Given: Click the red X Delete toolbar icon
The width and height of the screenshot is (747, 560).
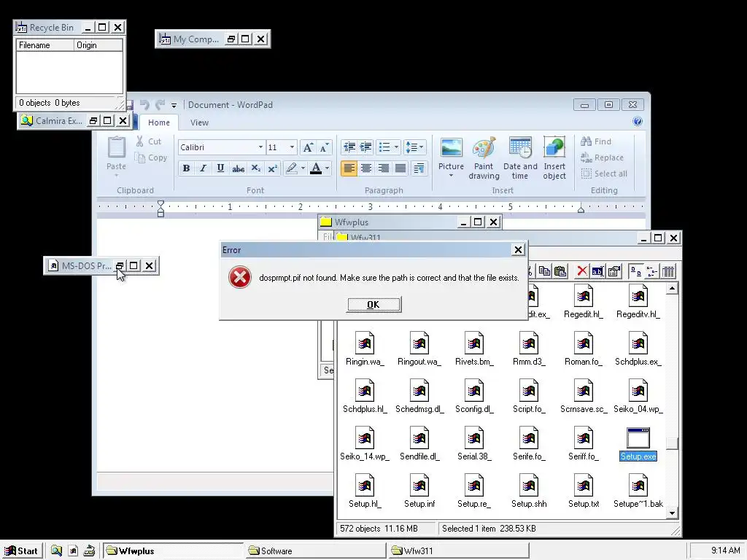Looking at the screenshot, I should [x=581, y=271].
